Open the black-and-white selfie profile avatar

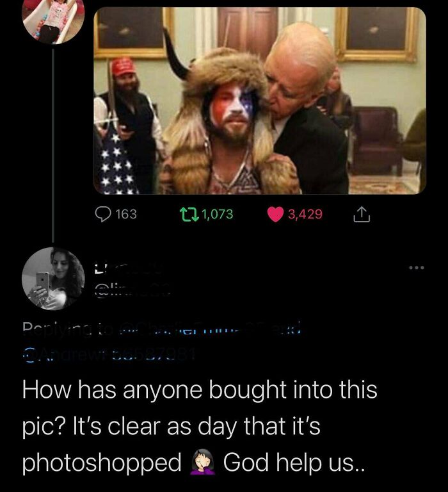[53, 279]
